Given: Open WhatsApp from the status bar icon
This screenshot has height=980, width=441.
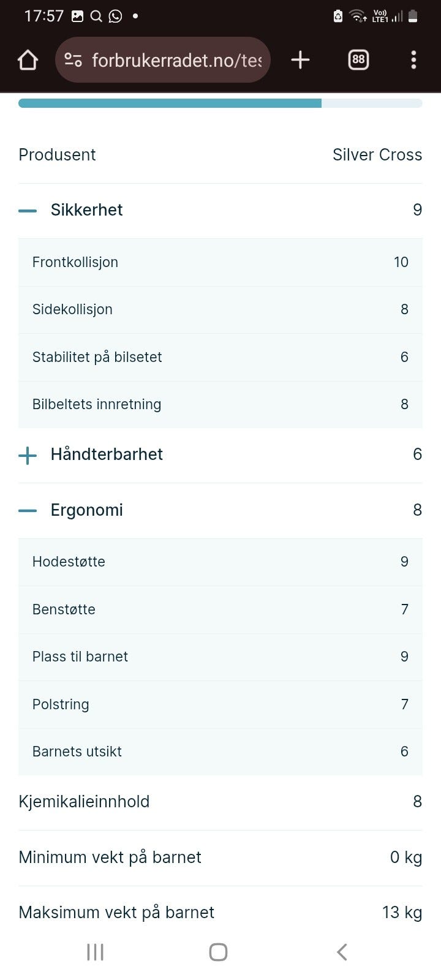Looking at the screenshot, I should (x=115, y=15).
